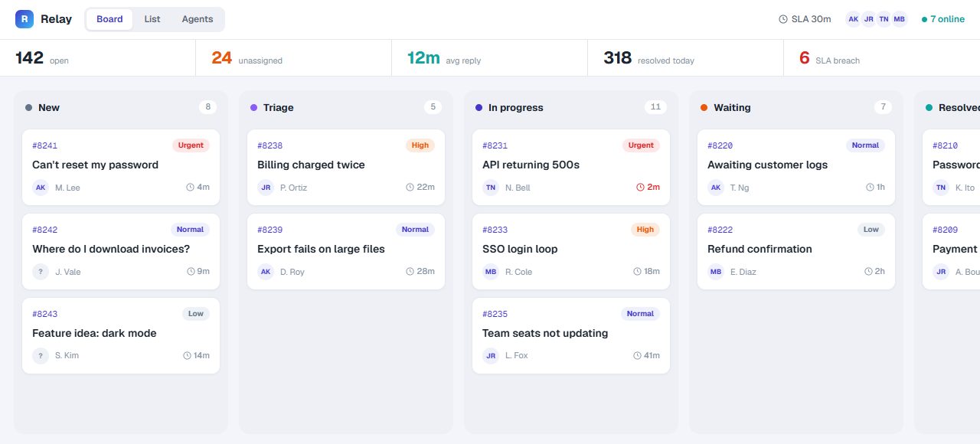
Task: Open ticket Export fails on large files
Action: 346,251
